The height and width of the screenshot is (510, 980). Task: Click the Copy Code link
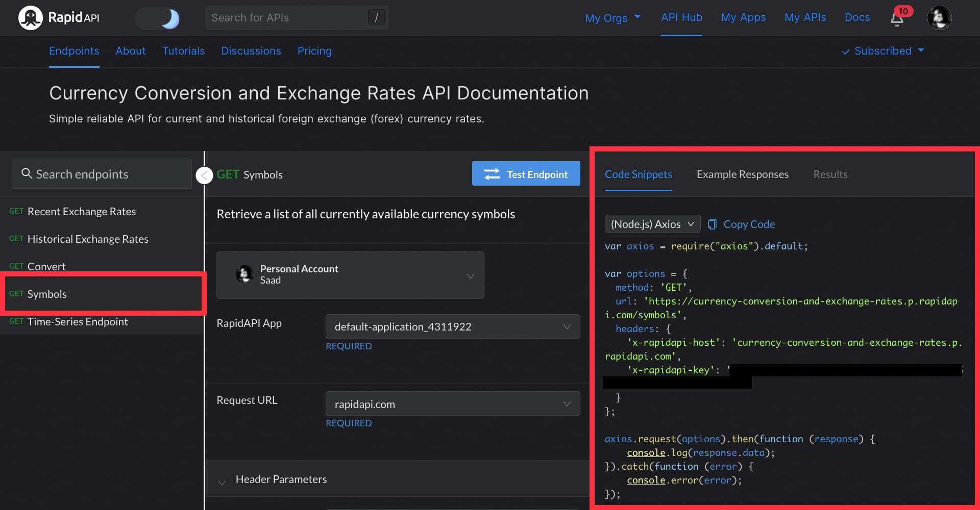[749, 224]
